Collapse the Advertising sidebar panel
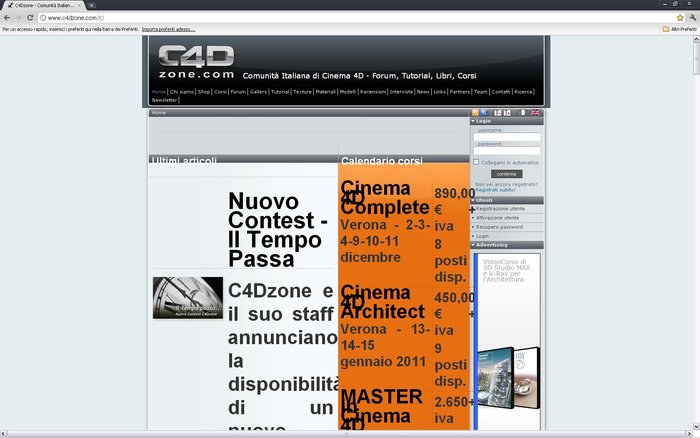This screenshot has width=700, height=438. point(473,245)
